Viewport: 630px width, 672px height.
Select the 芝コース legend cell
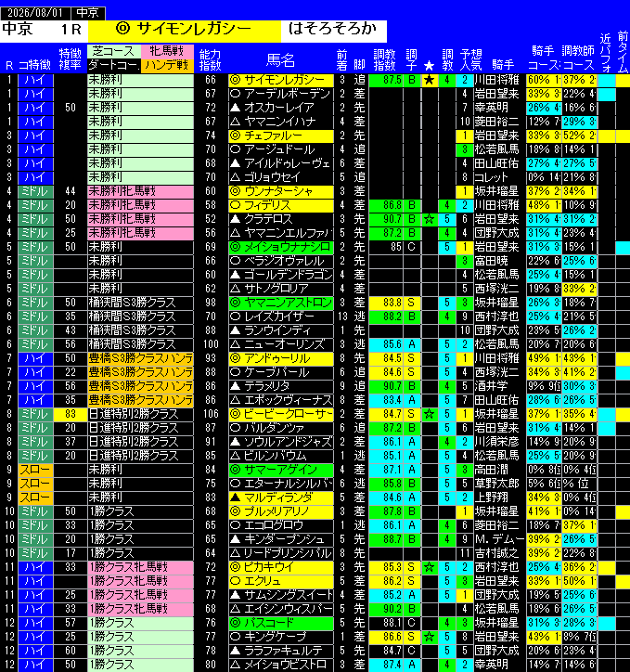pos(114,51)
